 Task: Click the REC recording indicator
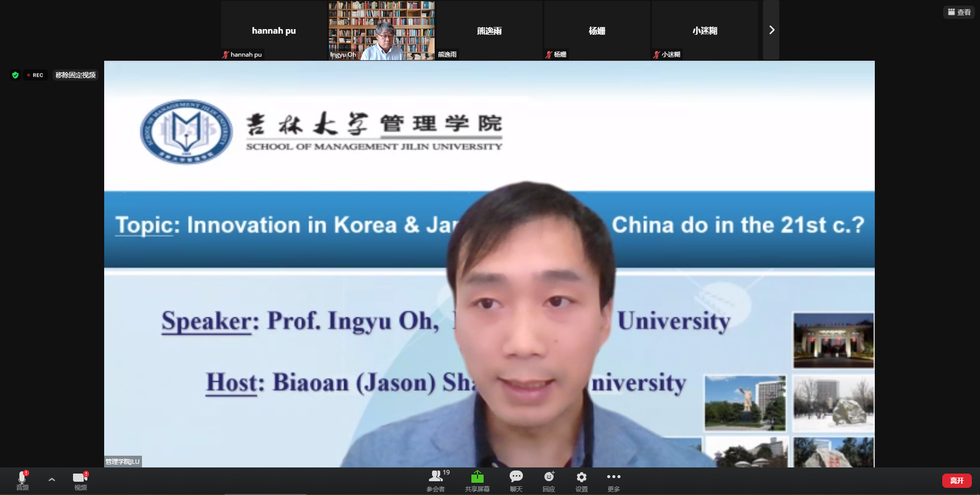(x=36, y=75)
